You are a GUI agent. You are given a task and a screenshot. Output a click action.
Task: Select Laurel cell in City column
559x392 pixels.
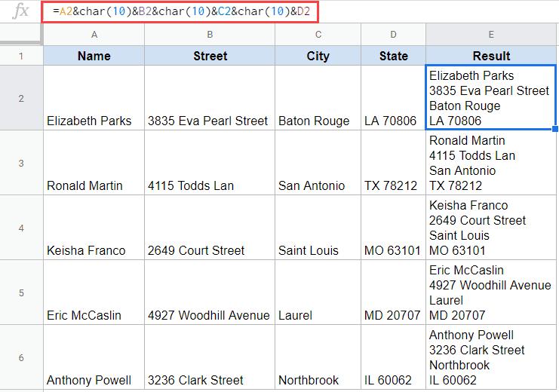318,292
